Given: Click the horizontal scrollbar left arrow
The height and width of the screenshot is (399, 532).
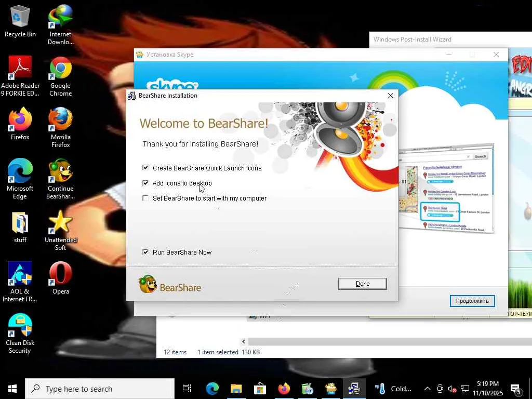Looking at the screenshot, I should [x=244, y=342].
